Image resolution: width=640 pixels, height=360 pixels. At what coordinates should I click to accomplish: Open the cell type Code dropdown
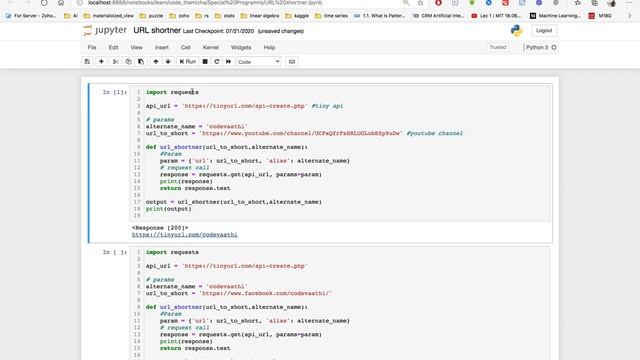click(x=259, y=62)
